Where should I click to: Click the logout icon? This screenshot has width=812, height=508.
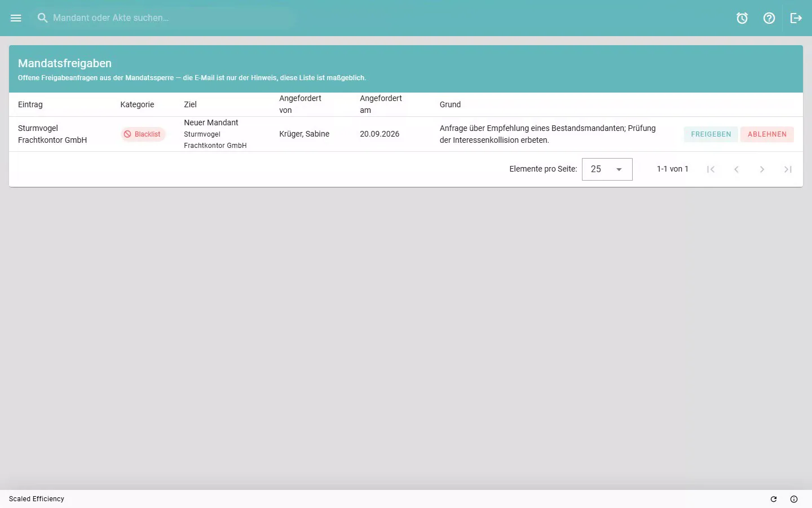[x=796, y=18]
